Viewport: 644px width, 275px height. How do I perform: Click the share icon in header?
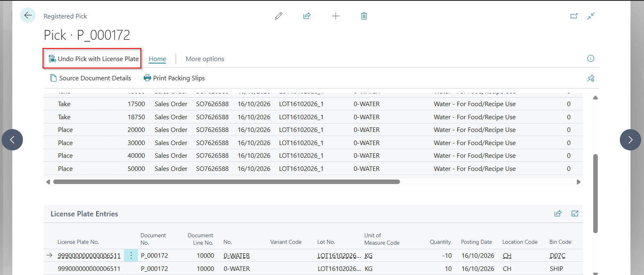307,16
